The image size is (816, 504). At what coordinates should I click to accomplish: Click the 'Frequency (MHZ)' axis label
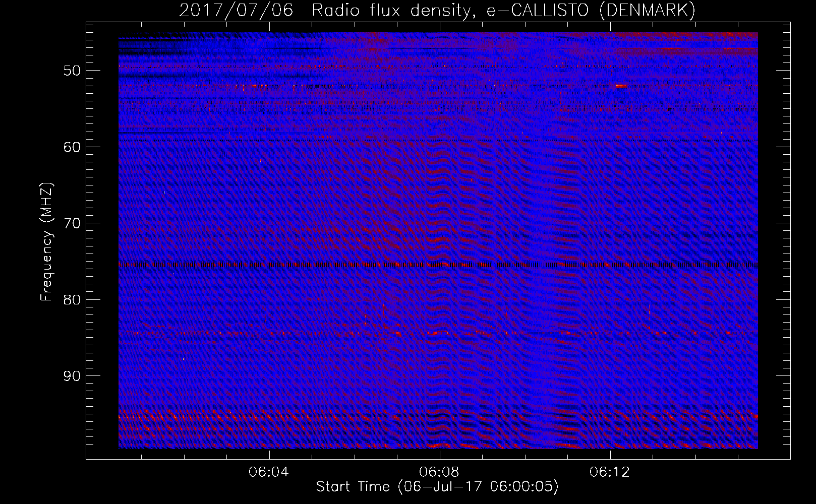pos(46,242)
